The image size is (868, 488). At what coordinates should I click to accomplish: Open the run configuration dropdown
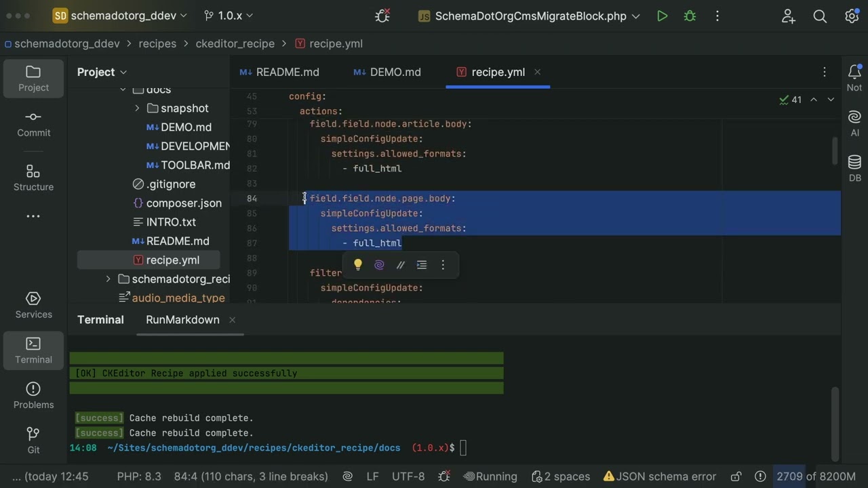click(x=530, y=16)
